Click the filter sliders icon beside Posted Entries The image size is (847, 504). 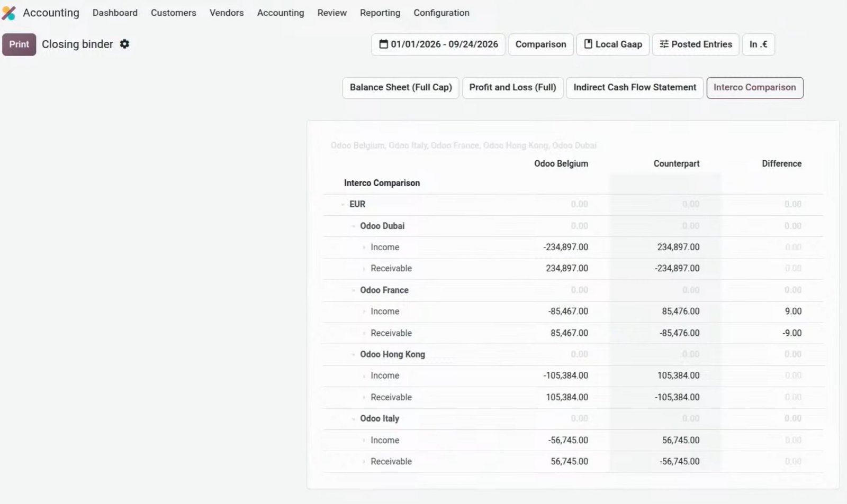click(664, 44)
